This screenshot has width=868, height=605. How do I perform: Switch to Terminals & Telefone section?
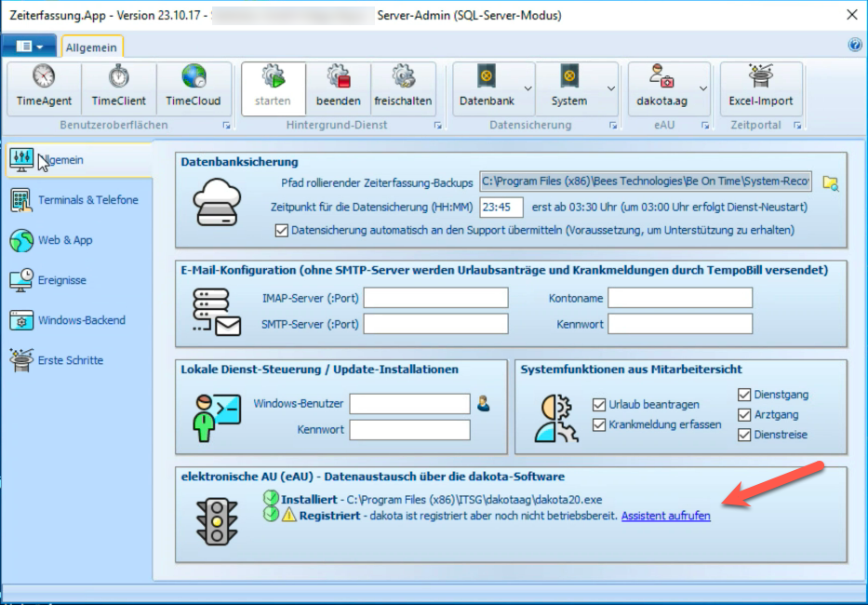pos(87,200)
